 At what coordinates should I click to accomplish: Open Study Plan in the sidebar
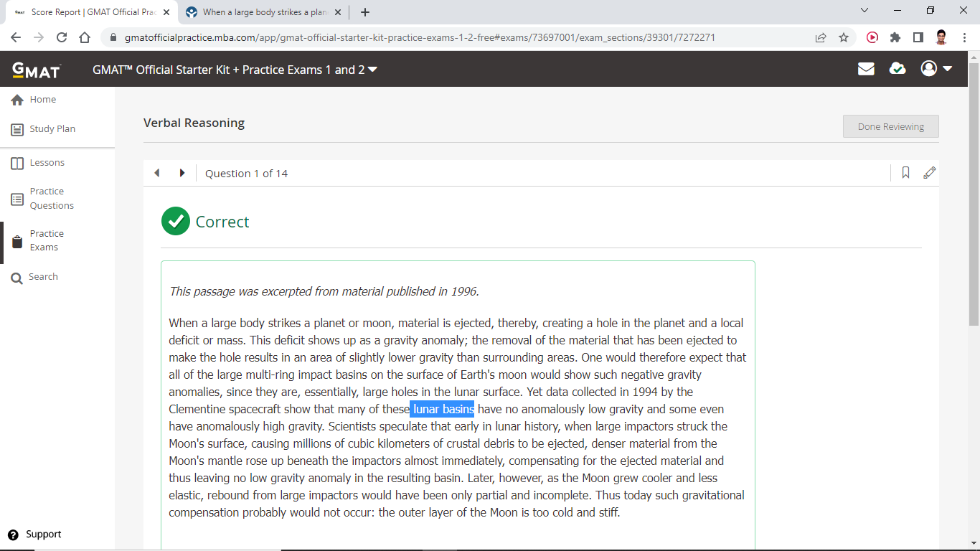coord(52,129)
